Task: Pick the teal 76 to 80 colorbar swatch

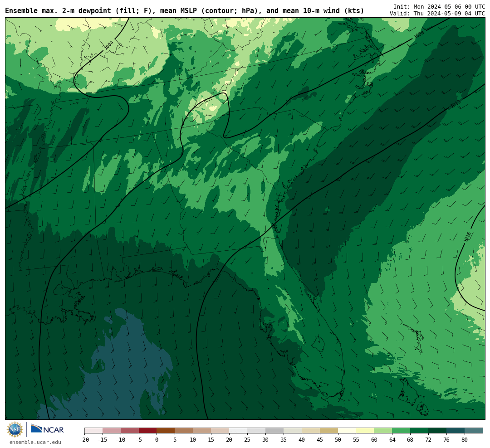Action: pyautogui.click(x=456, y=431)
